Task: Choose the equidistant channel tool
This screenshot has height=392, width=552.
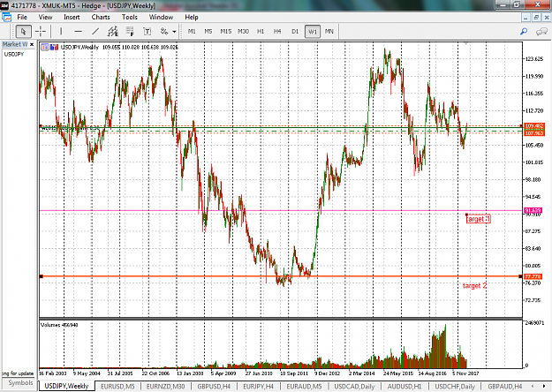Action: [x=113, y=31]
